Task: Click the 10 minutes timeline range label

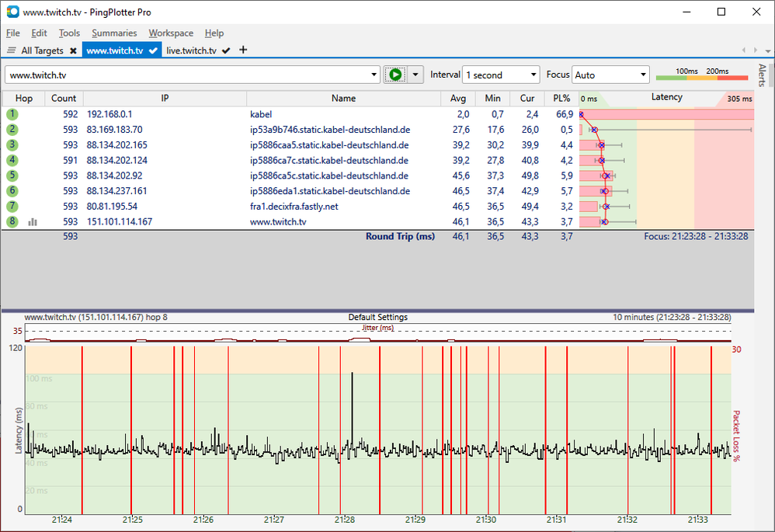Action: [x=672, y=317]
